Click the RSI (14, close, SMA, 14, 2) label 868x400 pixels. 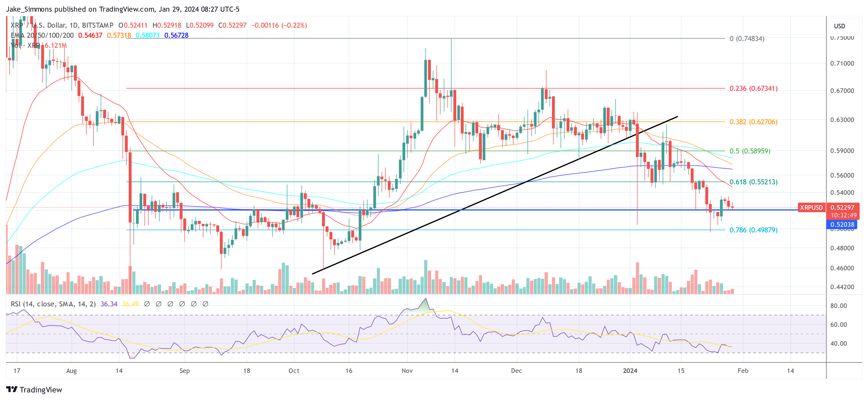click(x=53, y=304)
